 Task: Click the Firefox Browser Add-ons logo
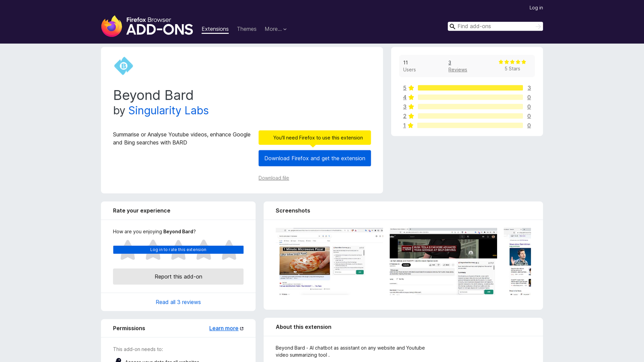(147, 26)
